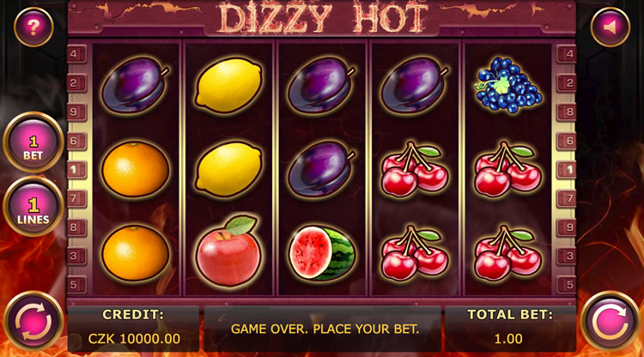Click the Game Over message bar

[x=323, y=329]
